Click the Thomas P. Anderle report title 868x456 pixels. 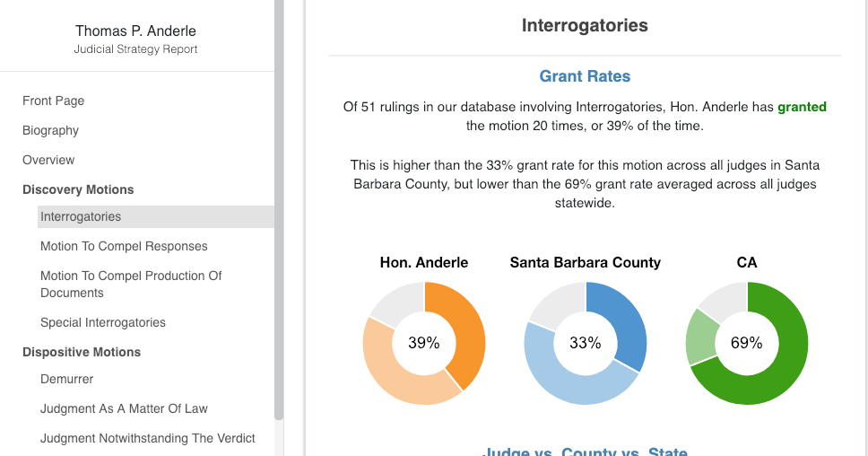click(136, 31)
